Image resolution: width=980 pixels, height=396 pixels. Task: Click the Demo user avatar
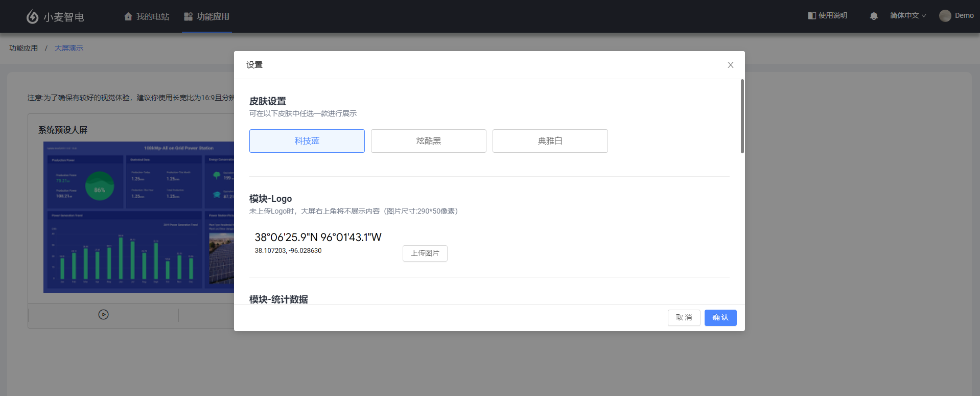[945, 16]
